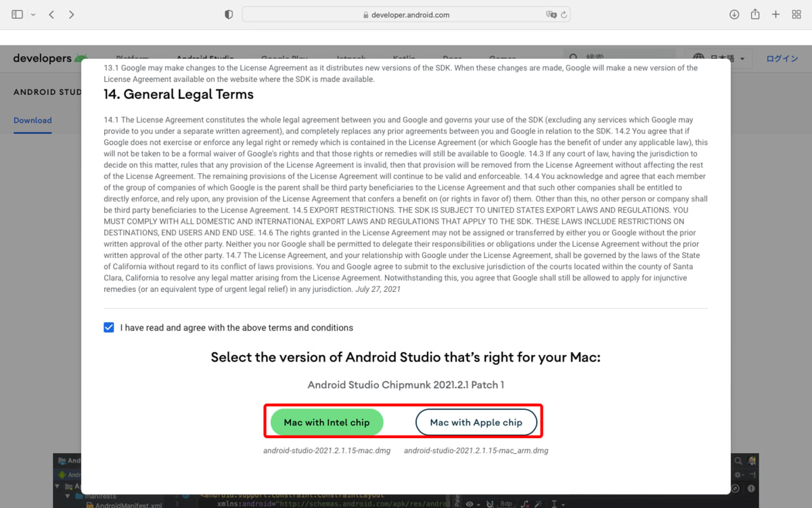The height and width of the screenshot is (508, 812).
Task: Click the developers logo
Action: [50, 58]
